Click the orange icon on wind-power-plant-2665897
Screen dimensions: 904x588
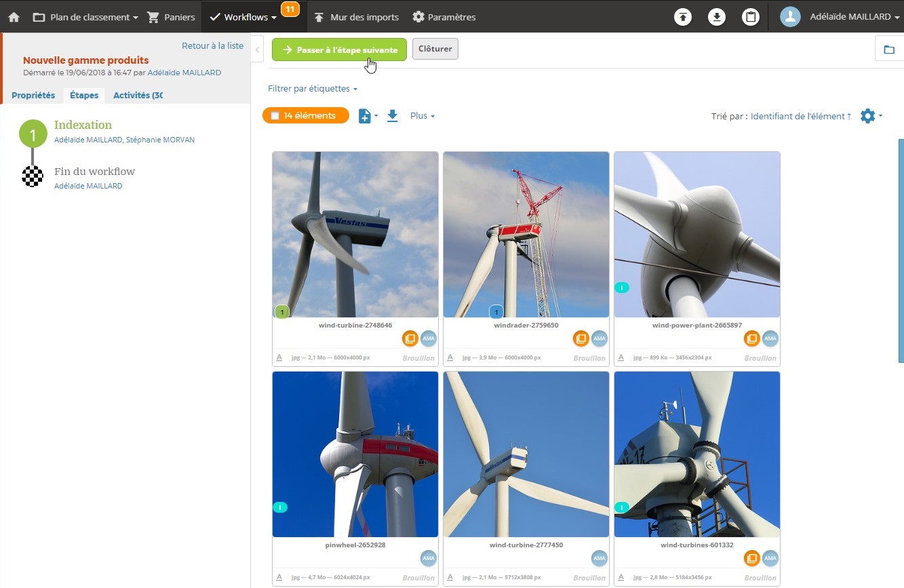[x=751, y=338]
